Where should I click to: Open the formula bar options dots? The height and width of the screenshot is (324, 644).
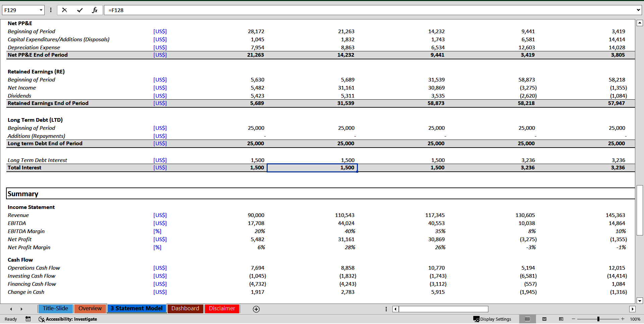(51, 10)
